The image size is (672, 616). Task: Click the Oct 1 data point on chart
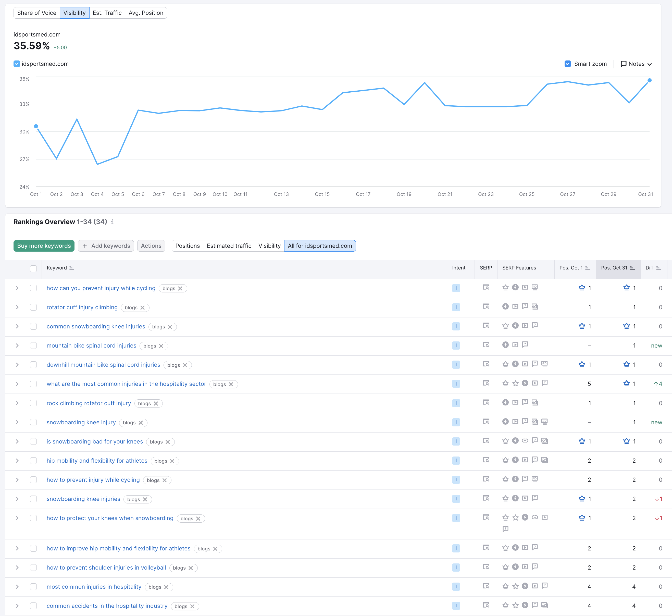pyautogui.click(x=36, y=126)
